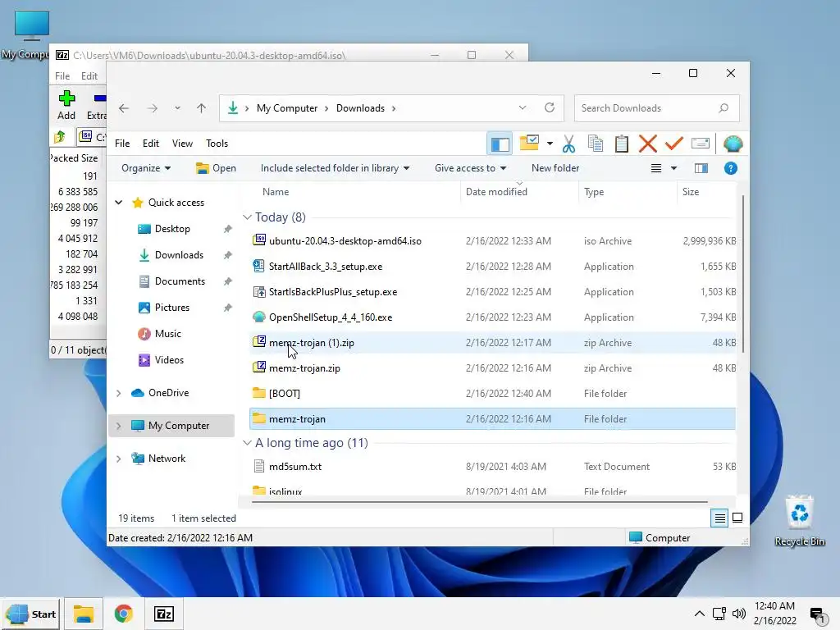Click inside the Search Downloads field

(x=657, y=108)
